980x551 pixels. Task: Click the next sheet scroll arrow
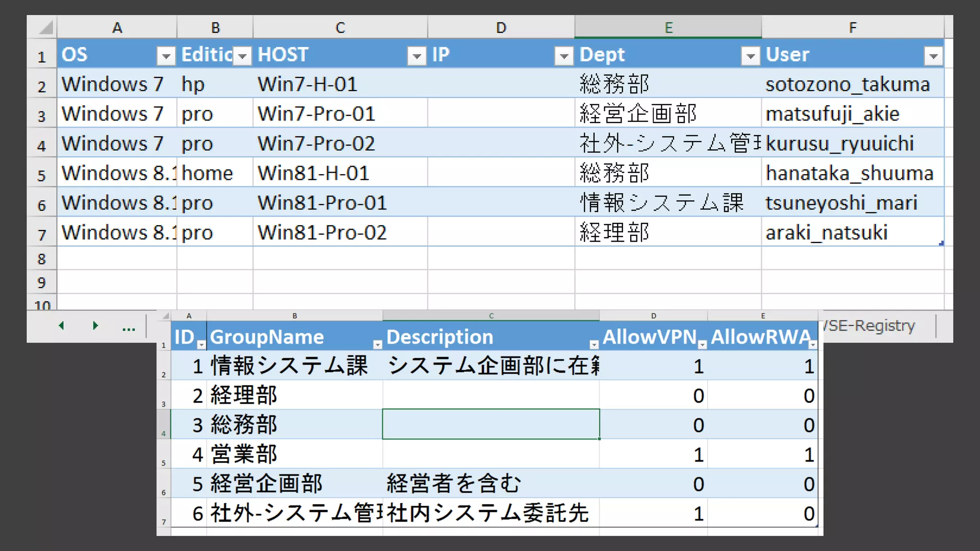[95, 326]
